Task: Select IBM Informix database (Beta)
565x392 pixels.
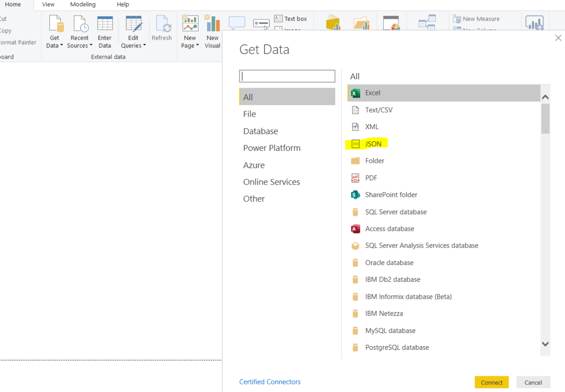Action: [443, 297]
